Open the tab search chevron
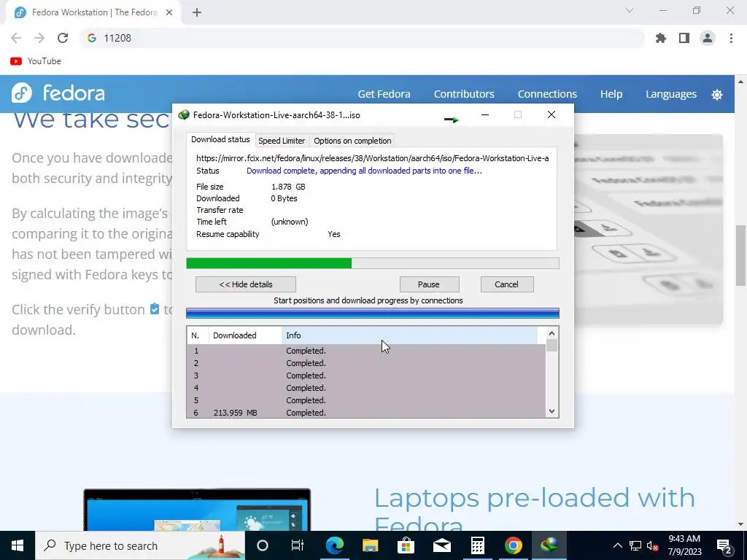Screen dimensions: 747x560 630,10
